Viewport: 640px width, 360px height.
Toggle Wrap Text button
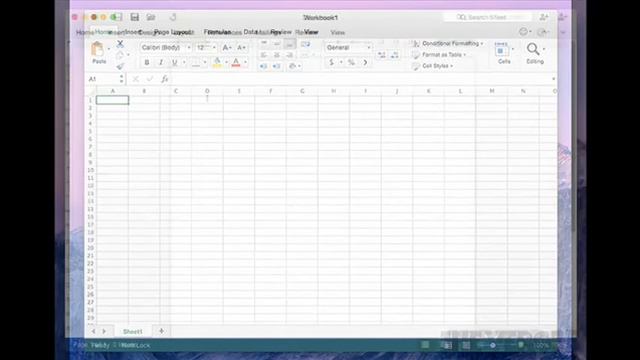[x=305, y=44]
